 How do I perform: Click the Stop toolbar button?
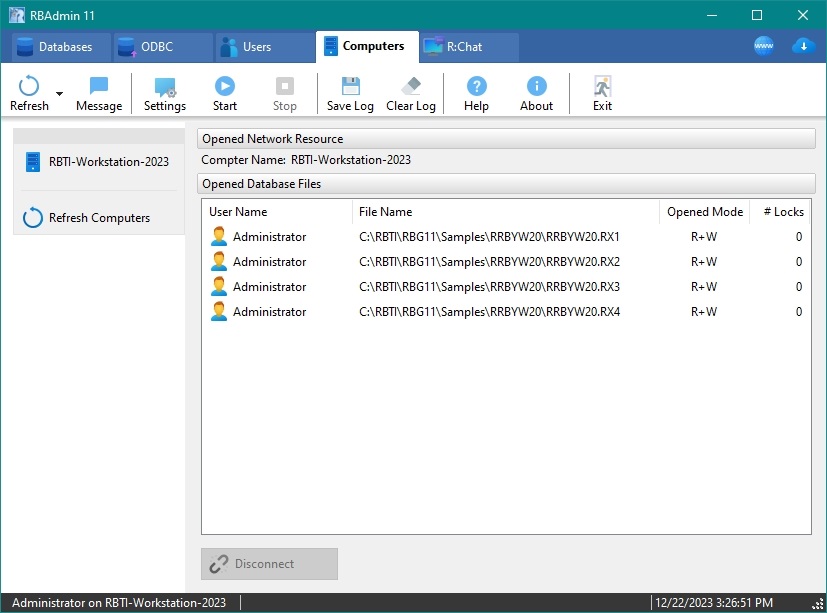click(x=284, y=93)
